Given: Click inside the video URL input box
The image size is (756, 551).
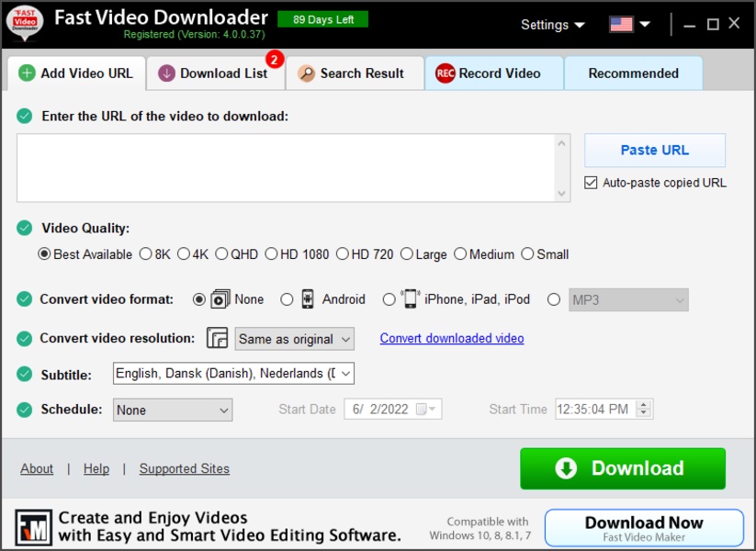Looking at the screenshot, I should pos(285,167).
